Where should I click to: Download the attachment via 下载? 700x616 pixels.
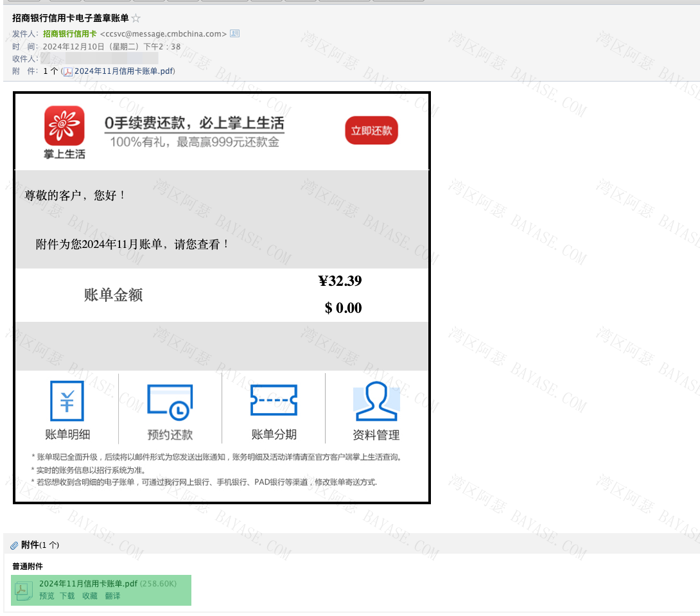coord(67,596)
